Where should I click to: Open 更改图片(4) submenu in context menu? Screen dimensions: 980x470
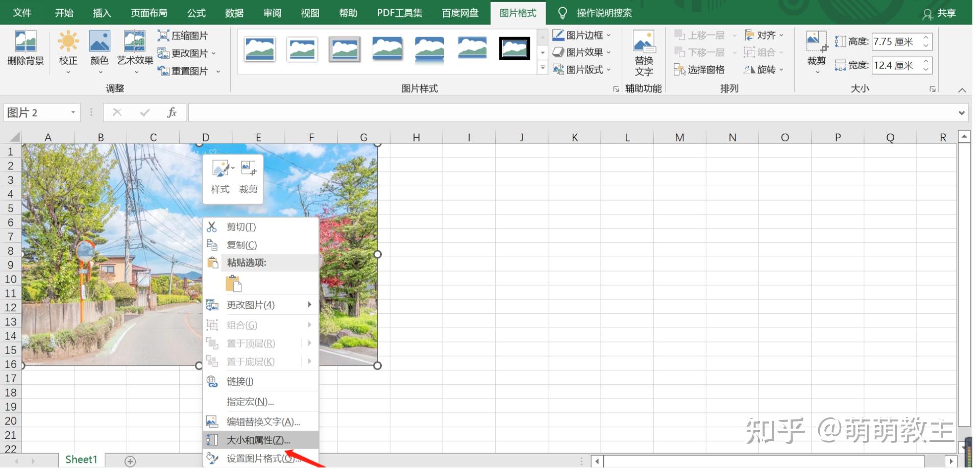click(261, 305)
